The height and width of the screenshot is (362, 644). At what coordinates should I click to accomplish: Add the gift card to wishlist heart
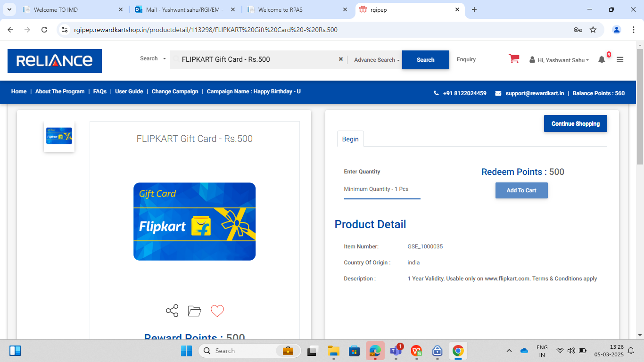(x=217, y=311)
